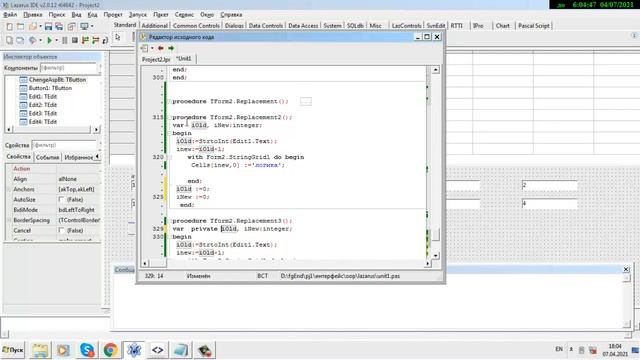Open editor history dropdown arrow

tap(152, 48)
